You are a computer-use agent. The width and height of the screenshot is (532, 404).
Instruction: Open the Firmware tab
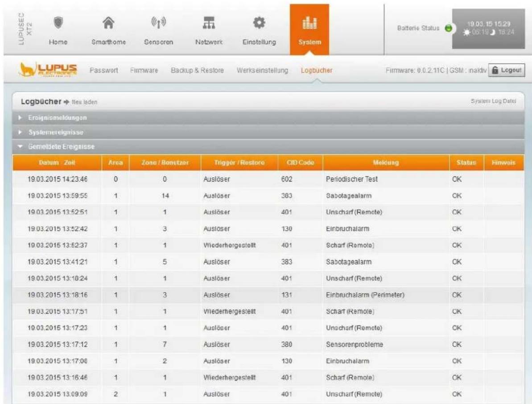point(144,70)
